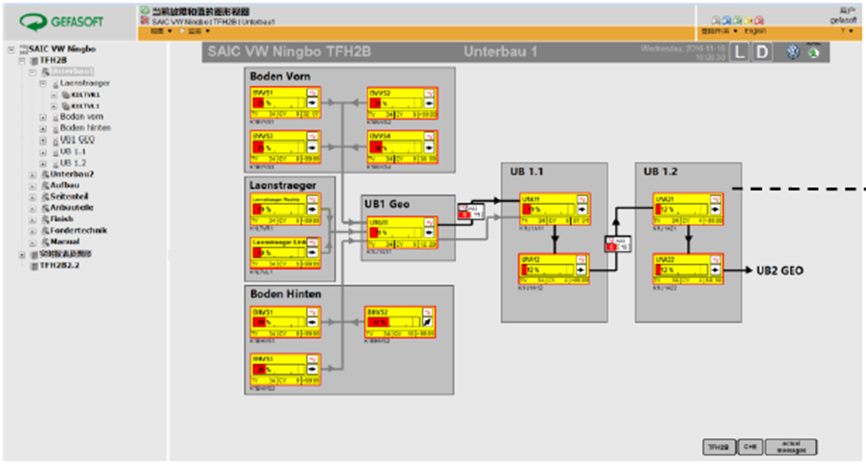Screen dimensions: 866x464
Task: Click the actual messages button
Action: (791, 447)
